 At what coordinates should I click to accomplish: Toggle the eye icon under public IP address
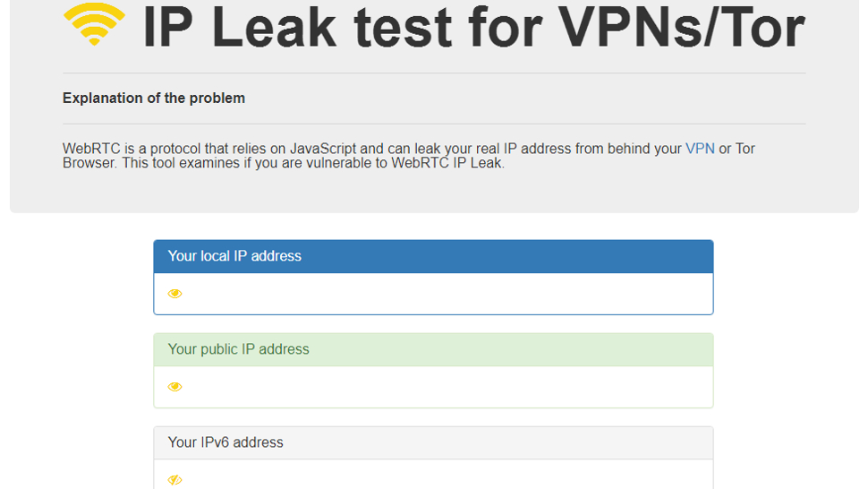click(174, 387)
